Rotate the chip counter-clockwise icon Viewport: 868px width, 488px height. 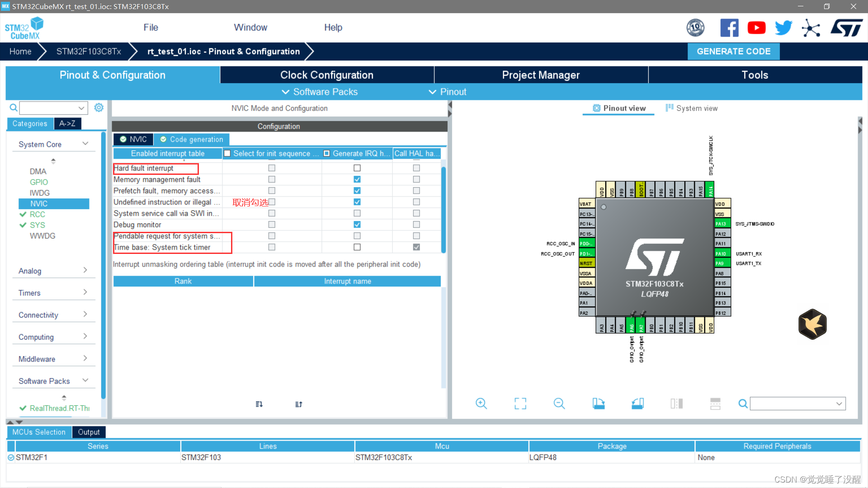637,404
